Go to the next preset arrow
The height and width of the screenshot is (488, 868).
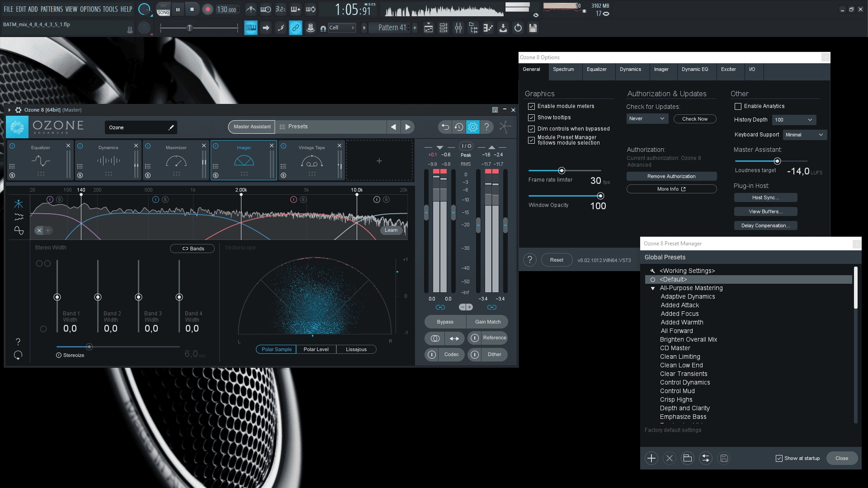point(408,127)
